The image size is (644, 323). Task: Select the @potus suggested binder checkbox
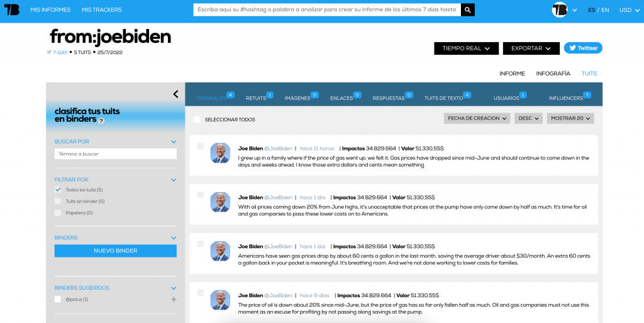pos(58,299)
